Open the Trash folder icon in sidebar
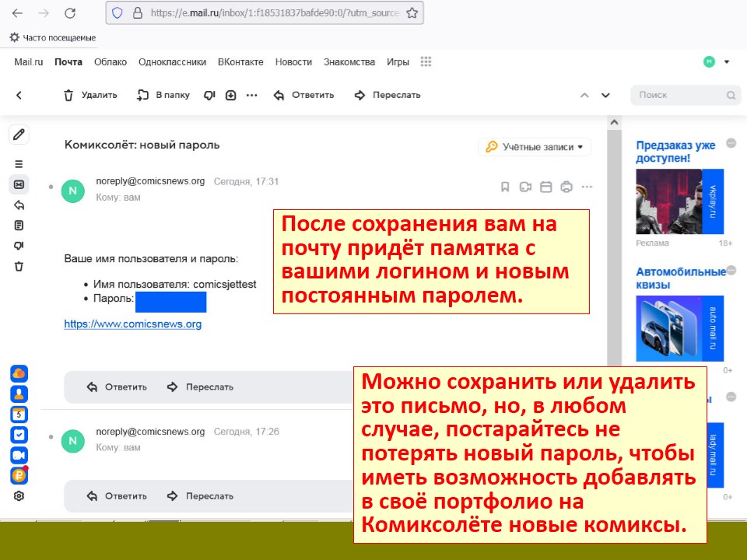 (19, 266)
